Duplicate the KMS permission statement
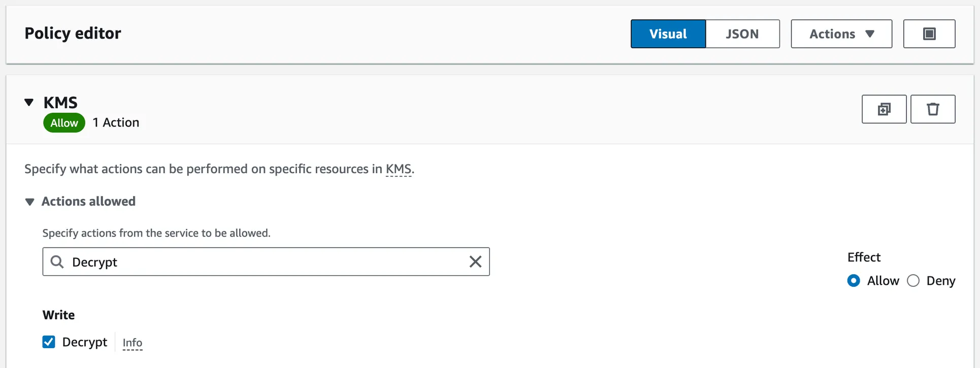This screenshot has height=368, width=980. (x=884, y=109)
